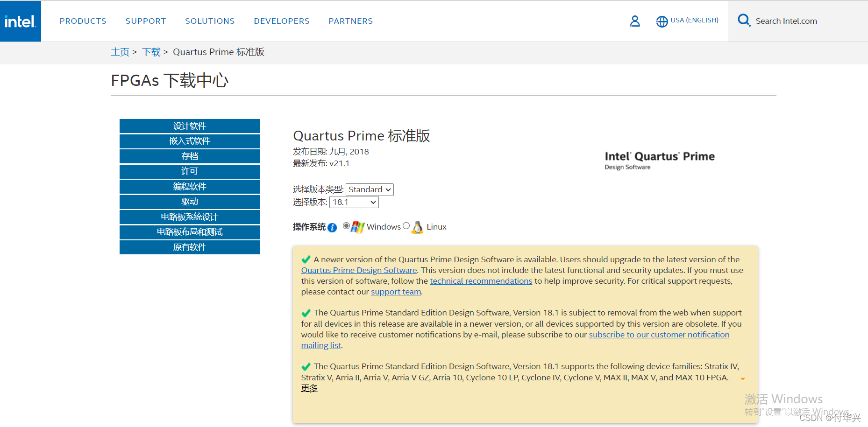This screenshot has height=427, width=868.
Task: Open the user account icon
Action: tap(635, 21)
